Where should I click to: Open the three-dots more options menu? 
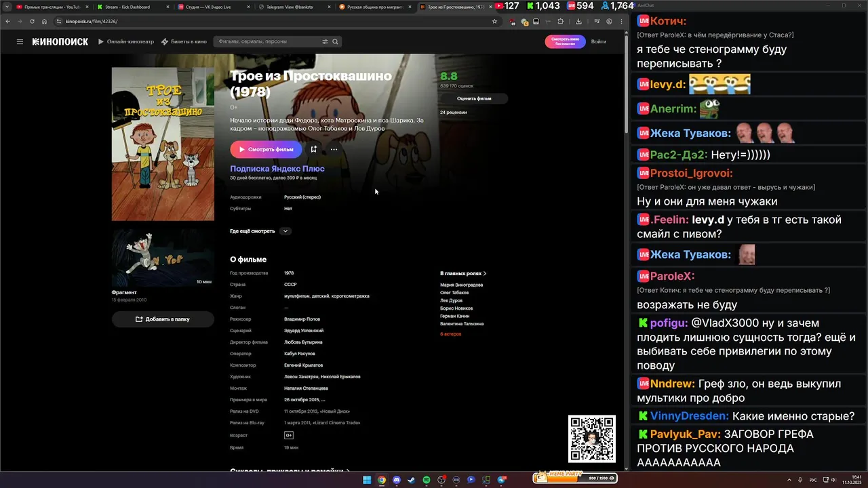coord(334,149)
